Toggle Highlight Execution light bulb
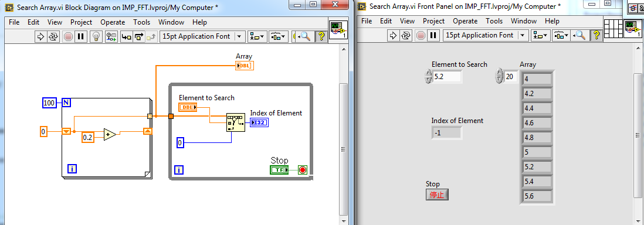The width and height of the screenshot is (644, 225). (x=96, y=36)
